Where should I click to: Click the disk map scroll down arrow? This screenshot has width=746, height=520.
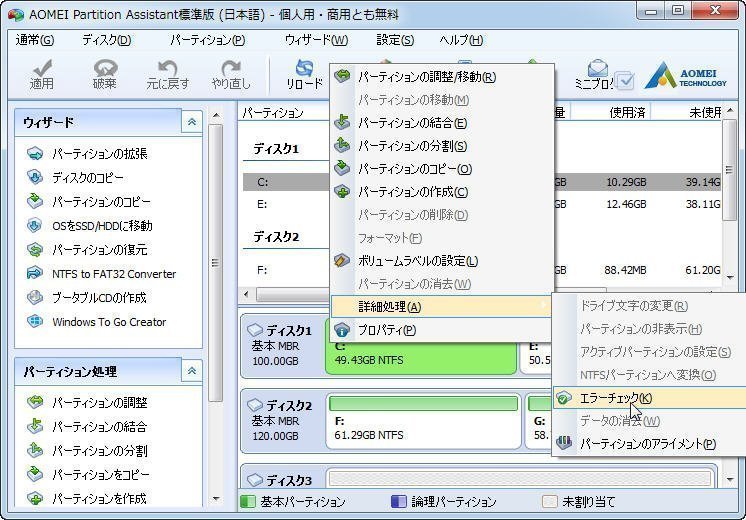730,480
